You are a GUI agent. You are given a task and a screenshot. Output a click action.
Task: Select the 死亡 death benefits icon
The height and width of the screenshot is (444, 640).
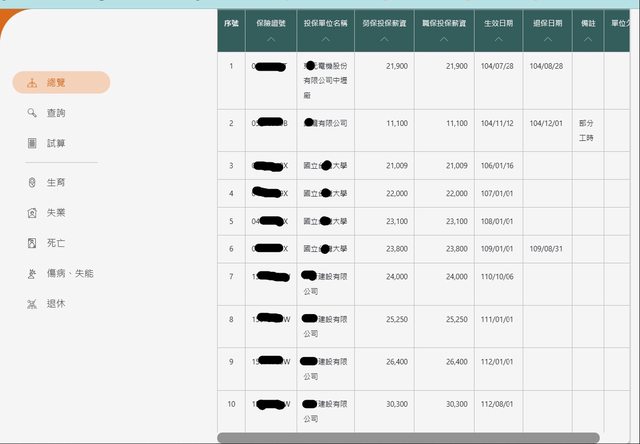[32, 243]
